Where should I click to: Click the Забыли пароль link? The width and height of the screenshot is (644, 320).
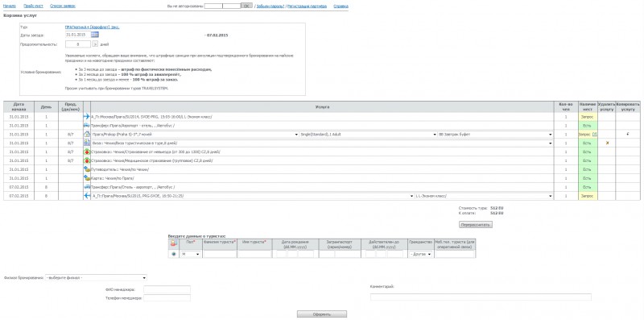pyautogui.click(x=270, y=6)
